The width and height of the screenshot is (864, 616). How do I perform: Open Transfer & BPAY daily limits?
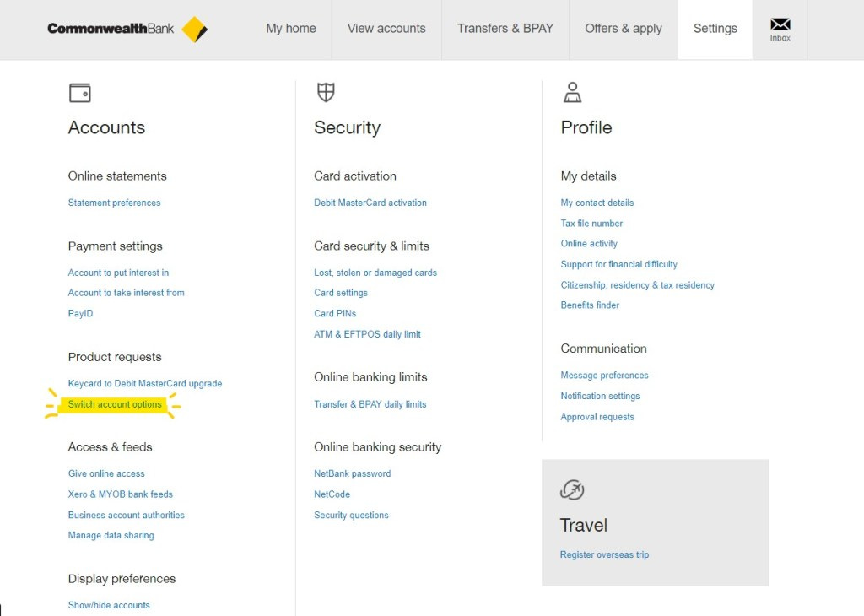(x=370, y=404)
